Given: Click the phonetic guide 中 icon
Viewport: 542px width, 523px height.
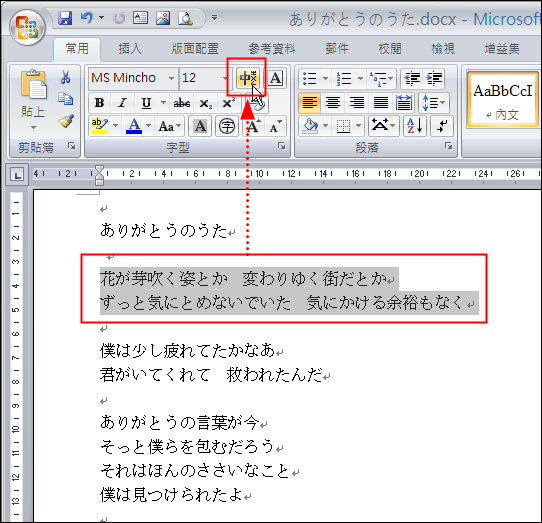Looking at the screenshot, I should coord(247,78).
